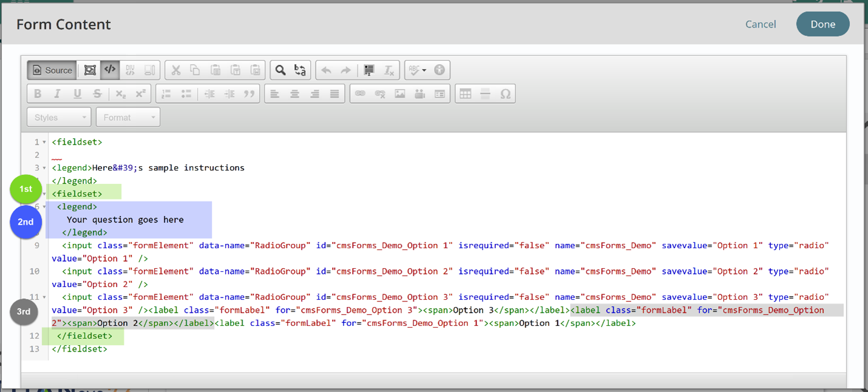Click the Insert Image icon

400,94
